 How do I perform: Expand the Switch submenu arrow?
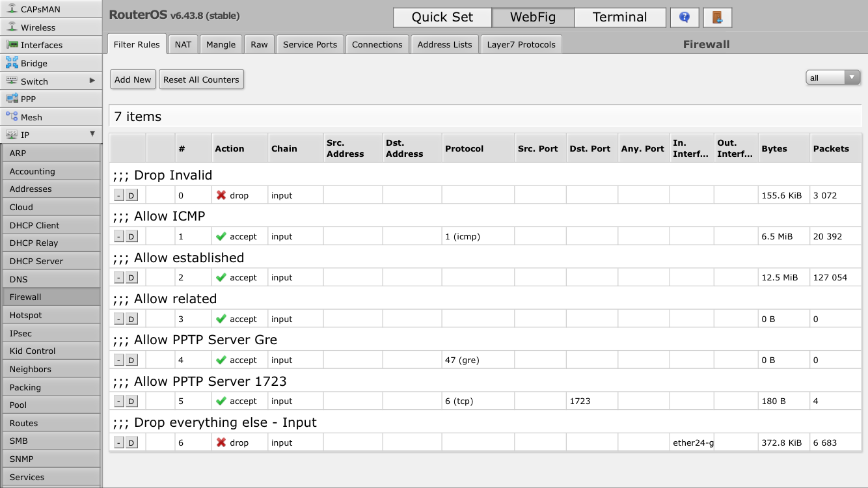pyautogui.click(x=92, y=81)
